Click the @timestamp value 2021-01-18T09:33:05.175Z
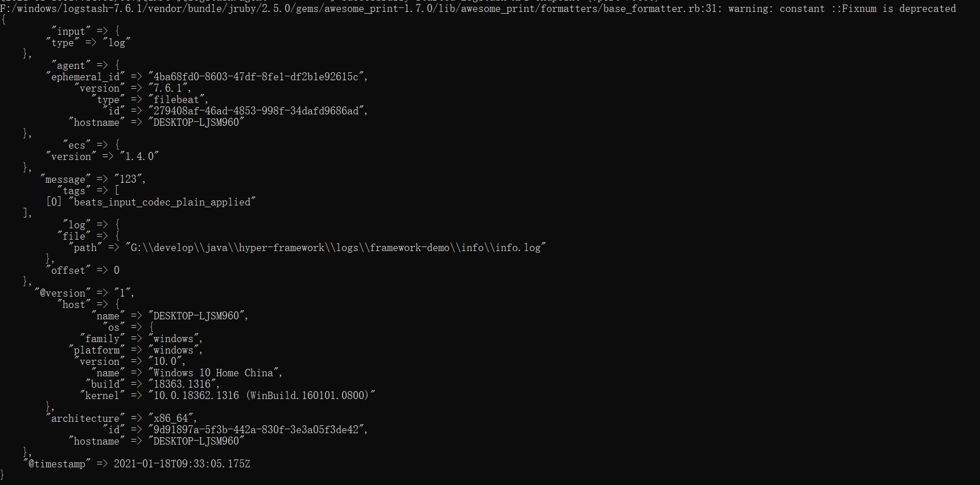The height and width of the screenshot is (485, 980). coord(182,464)
